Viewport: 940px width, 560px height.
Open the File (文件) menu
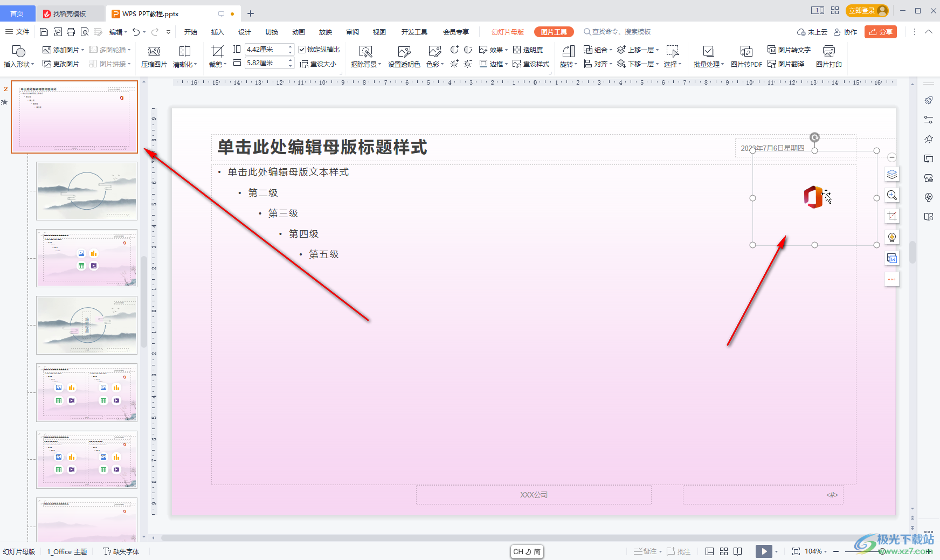click(17, 32)
